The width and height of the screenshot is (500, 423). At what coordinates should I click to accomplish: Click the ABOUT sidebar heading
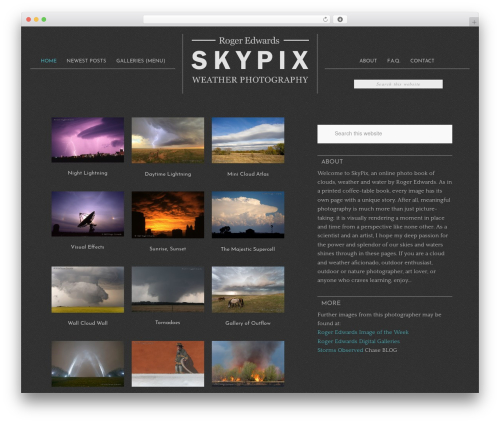click(x=332, y=162)
